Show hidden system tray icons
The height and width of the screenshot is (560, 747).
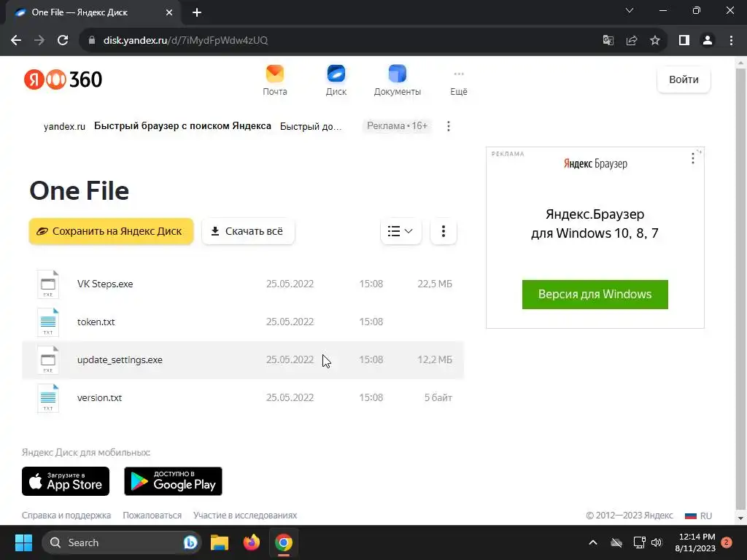[x=593, y=542]
